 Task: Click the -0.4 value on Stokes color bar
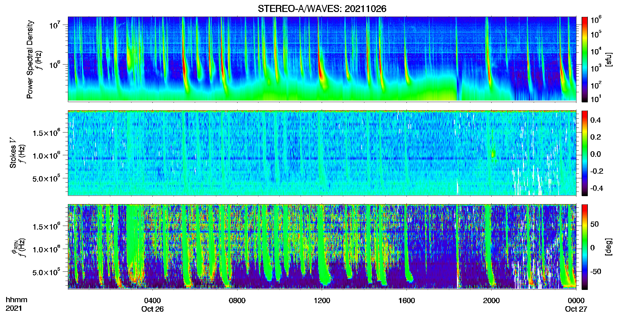[x=597, y=188]
